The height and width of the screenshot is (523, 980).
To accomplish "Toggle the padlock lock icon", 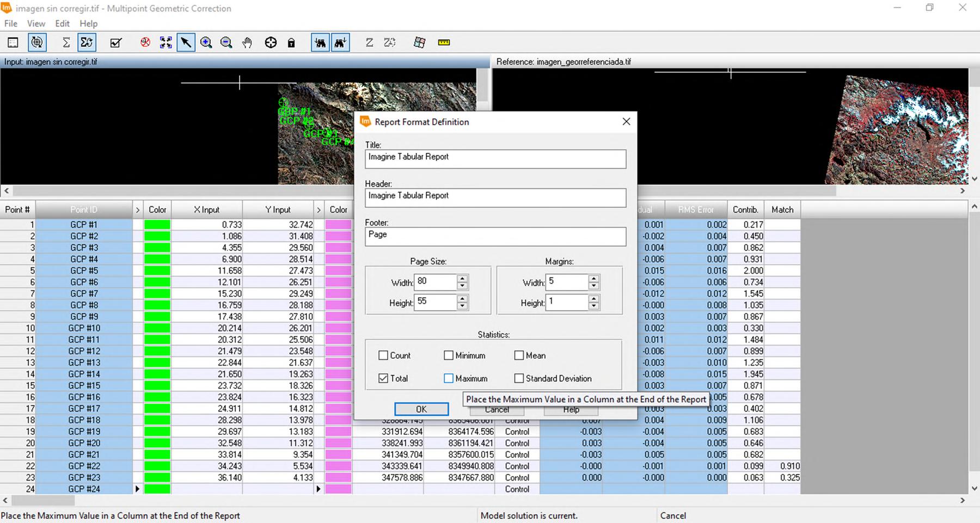I will [291, 42].
